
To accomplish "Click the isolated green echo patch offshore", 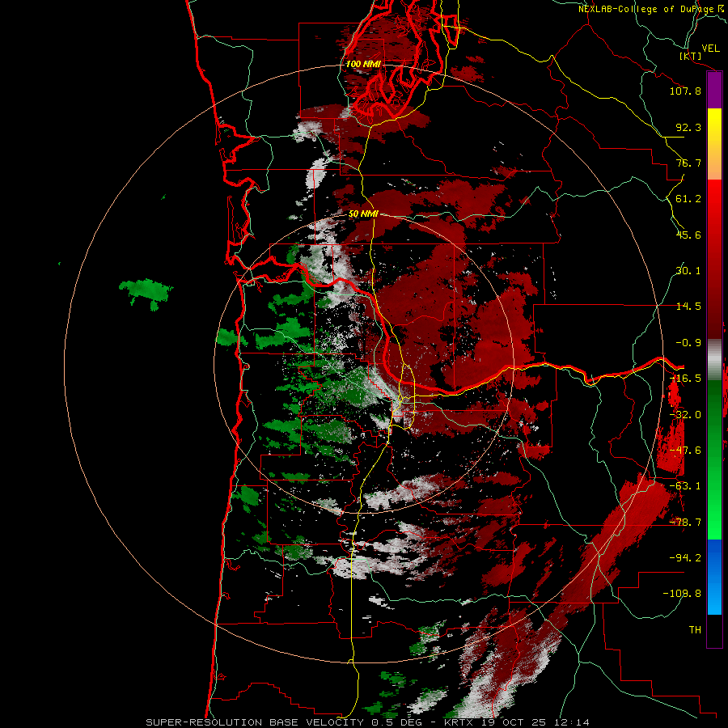I will [146, 293].
